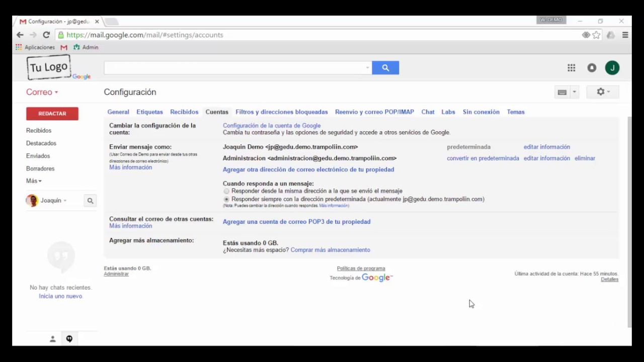Click Tu Logo image
Screen dimensions: 644x362
[49, 67]
